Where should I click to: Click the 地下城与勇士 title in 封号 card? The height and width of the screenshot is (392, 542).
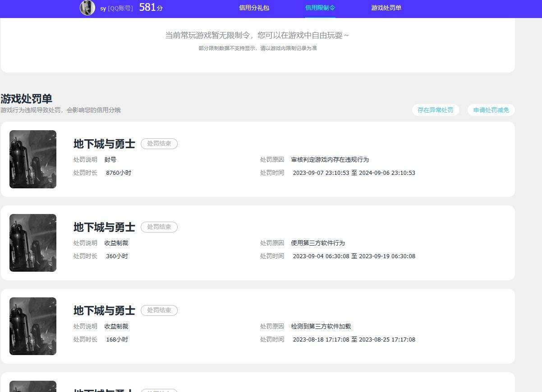coord(104,144)
